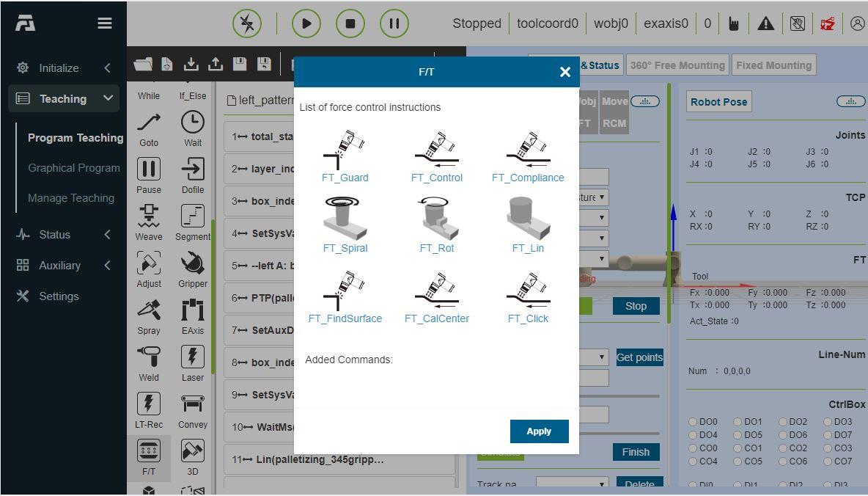Expand the Initialize menu section
The height and width of the screenshot is (496, 868).
pyautogui.click(x=64, y=68)
